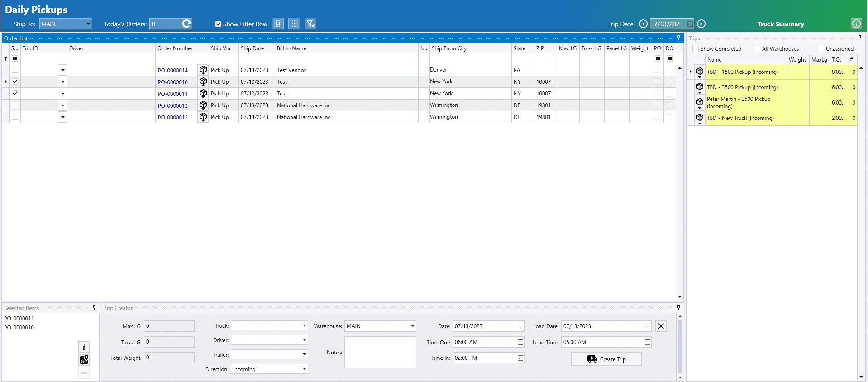Screen dimensions: 868x382
Task: Open the Truck Summary info icon
Action: [856, 24]
